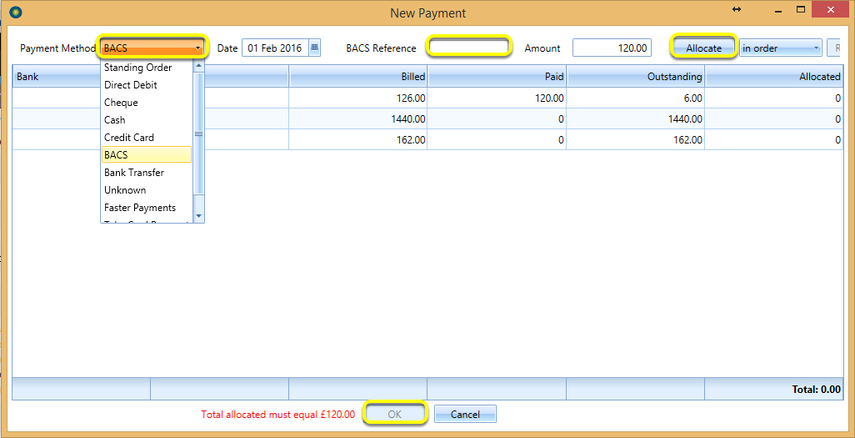Sort by the Paid column header

[x=497, y=76]
